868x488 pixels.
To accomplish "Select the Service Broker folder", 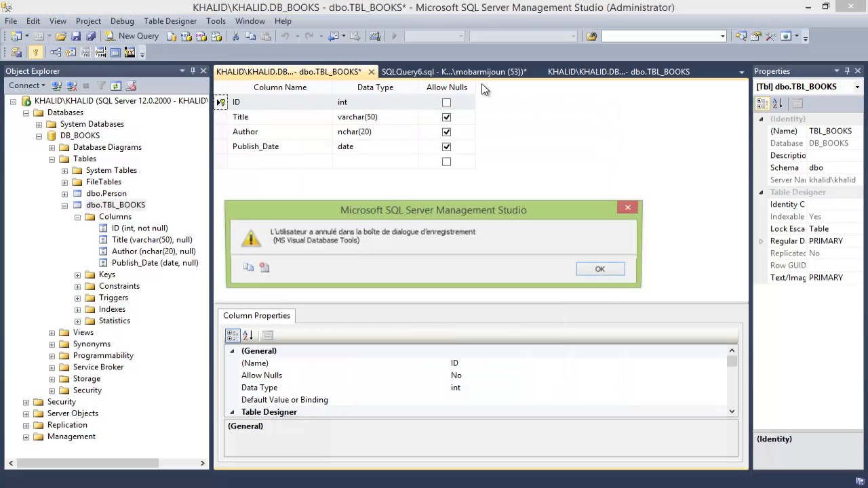I will tap(98, 367).
